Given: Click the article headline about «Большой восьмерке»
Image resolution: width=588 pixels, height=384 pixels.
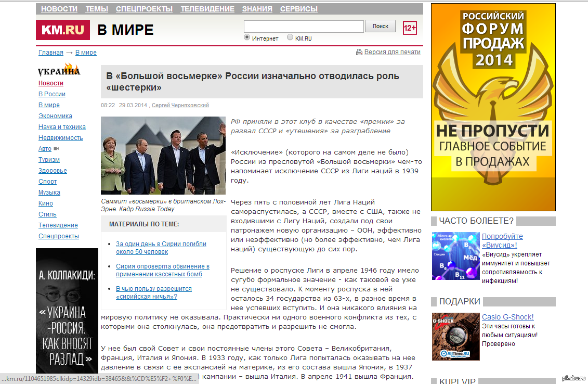Looking at the screenshot, I should (252, 82).
